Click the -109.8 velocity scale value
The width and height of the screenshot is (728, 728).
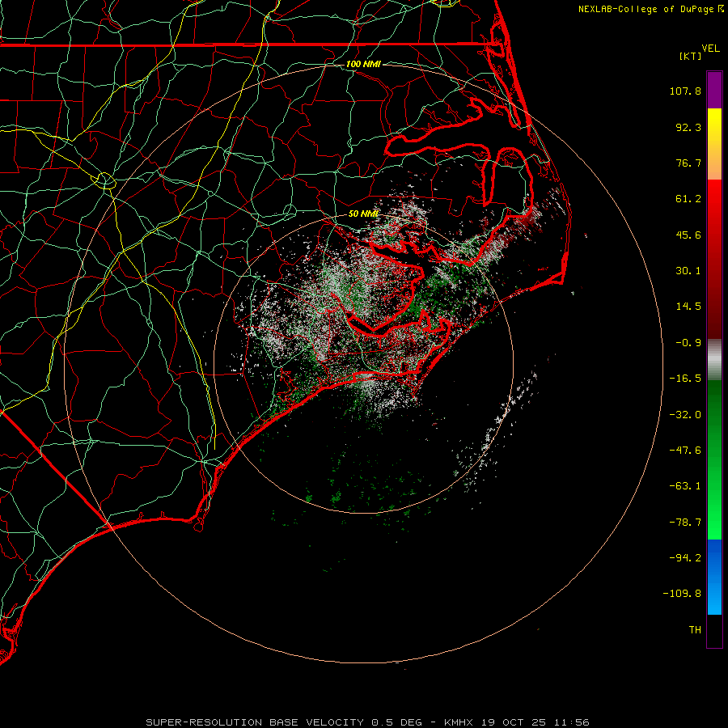pyautogui.click(x=682, y=594)
